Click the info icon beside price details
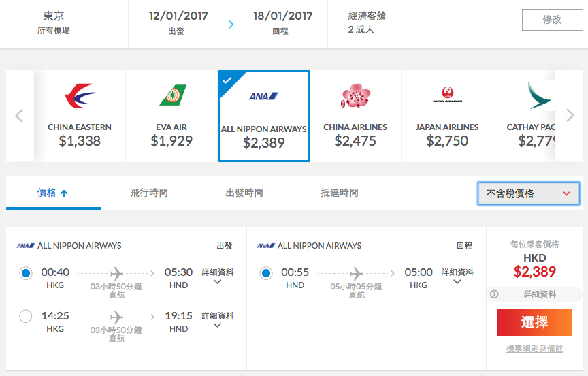 (494, 294)
